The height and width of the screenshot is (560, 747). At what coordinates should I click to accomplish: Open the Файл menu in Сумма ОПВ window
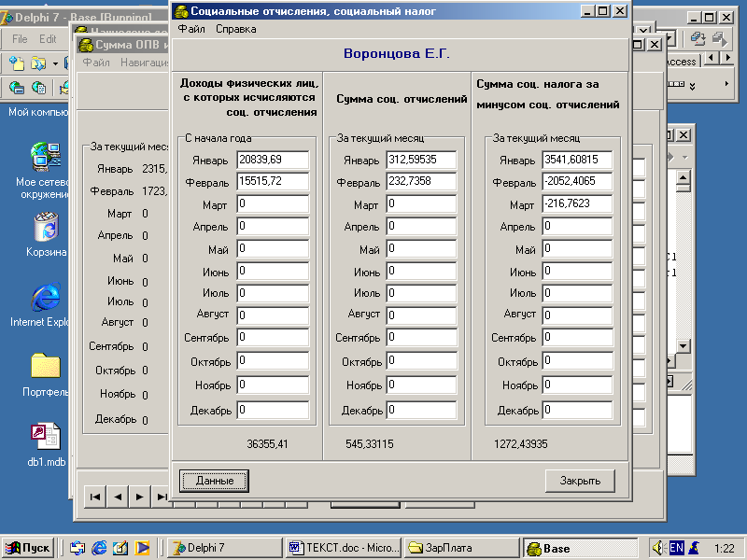[x=96, y=63]
